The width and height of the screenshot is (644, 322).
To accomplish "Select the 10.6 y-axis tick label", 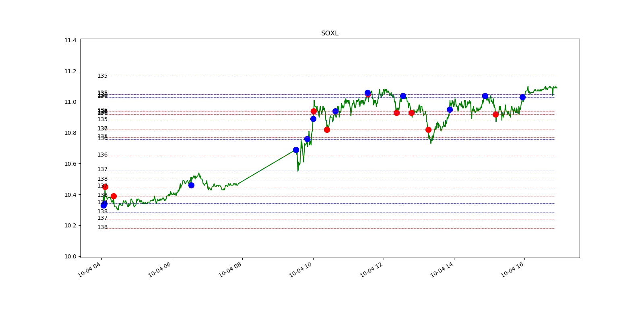I will point(70,164).
